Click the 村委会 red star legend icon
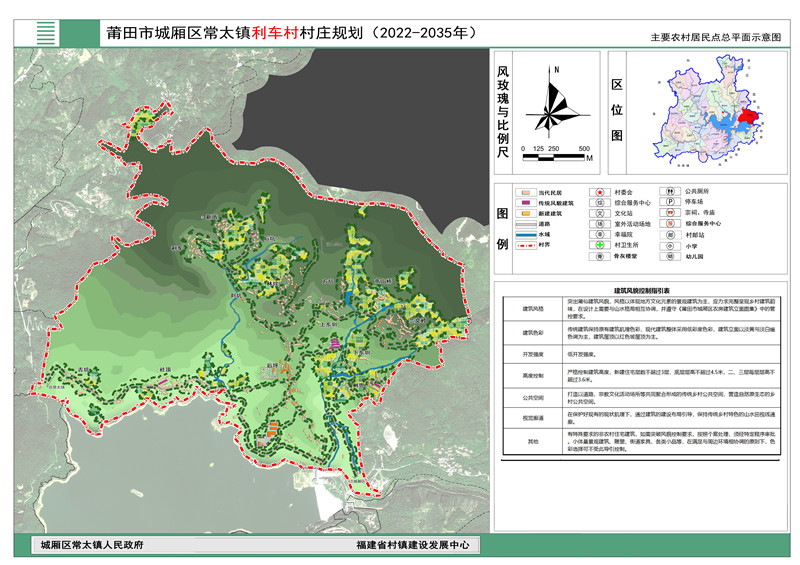800x565 pixels. pos(599,190)
